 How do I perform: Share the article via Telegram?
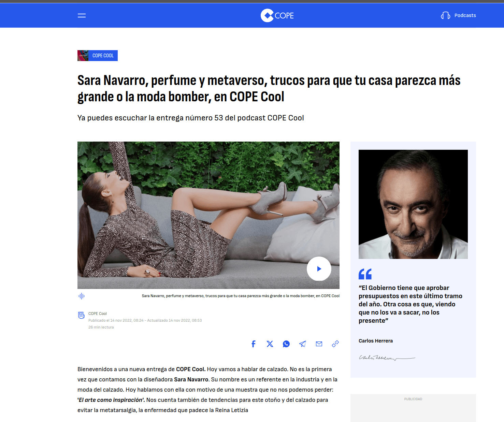pyautogui.click(x=303, y=344)
